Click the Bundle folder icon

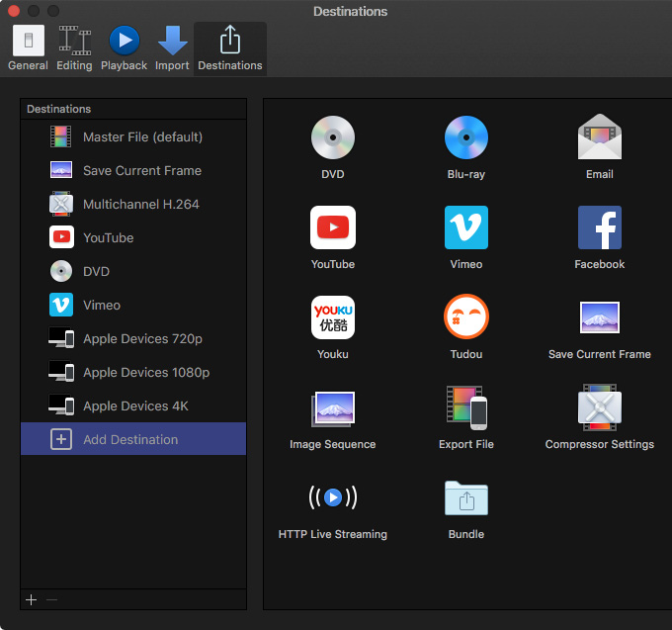(466, 497)
